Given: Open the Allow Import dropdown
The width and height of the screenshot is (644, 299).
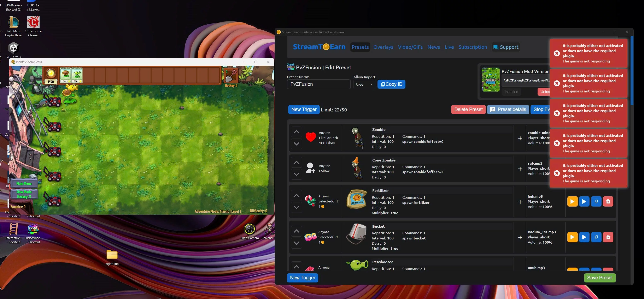Looking at the screenshot, I should 364,84.
